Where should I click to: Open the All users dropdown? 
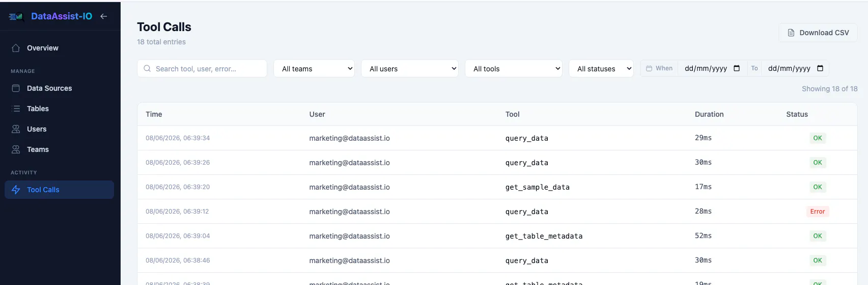[410, 68]
